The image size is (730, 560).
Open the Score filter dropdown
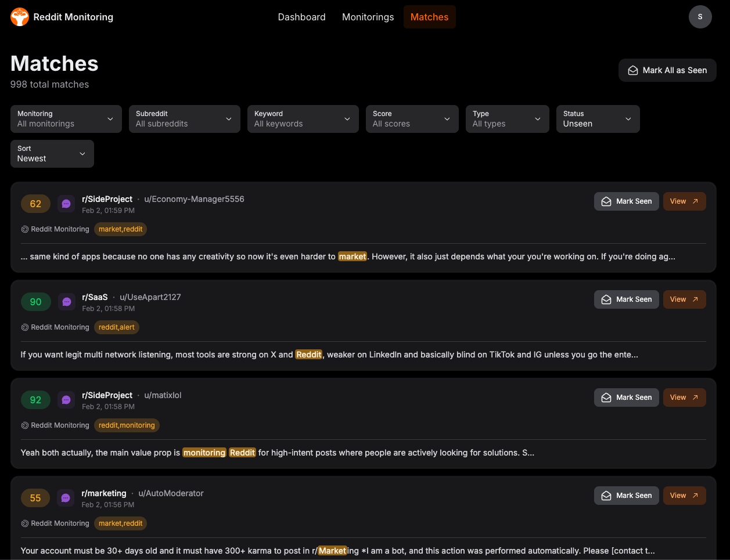pyautogui.click(x=412, y=119)
